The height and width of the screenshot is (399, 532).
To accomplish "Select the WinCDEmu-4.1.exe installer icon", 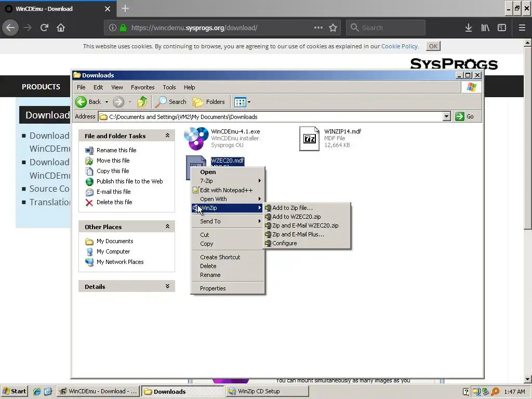I will click(x=196, y=138).
